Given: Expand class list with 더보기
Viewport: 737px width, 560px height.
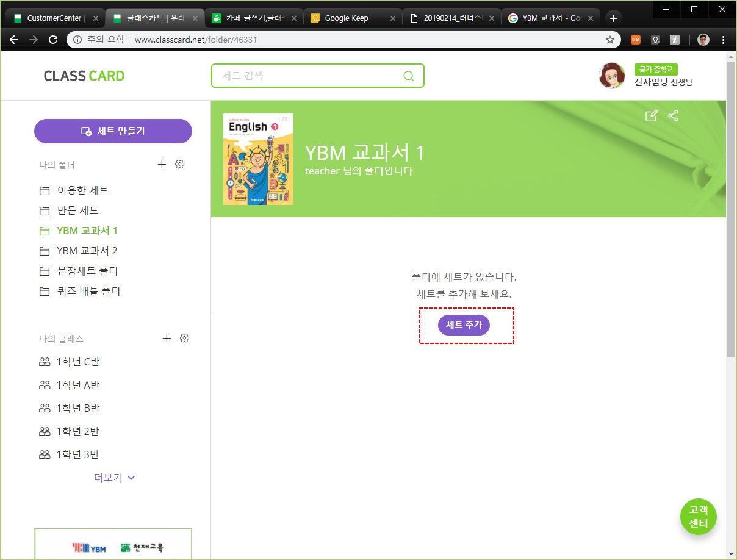Looking at the screenshot, I should pyautogui.click(x=115, y=478).
